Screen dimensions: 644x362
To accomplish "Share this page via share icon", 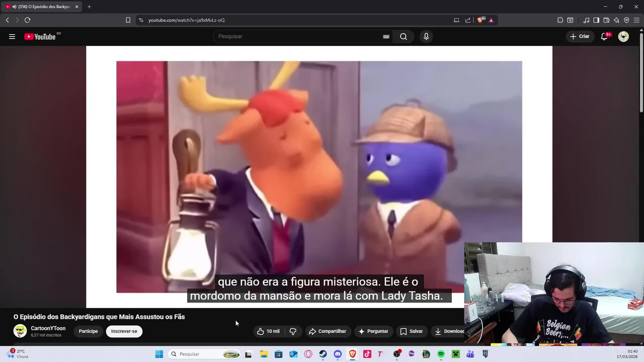I will [x=468, y=20].
